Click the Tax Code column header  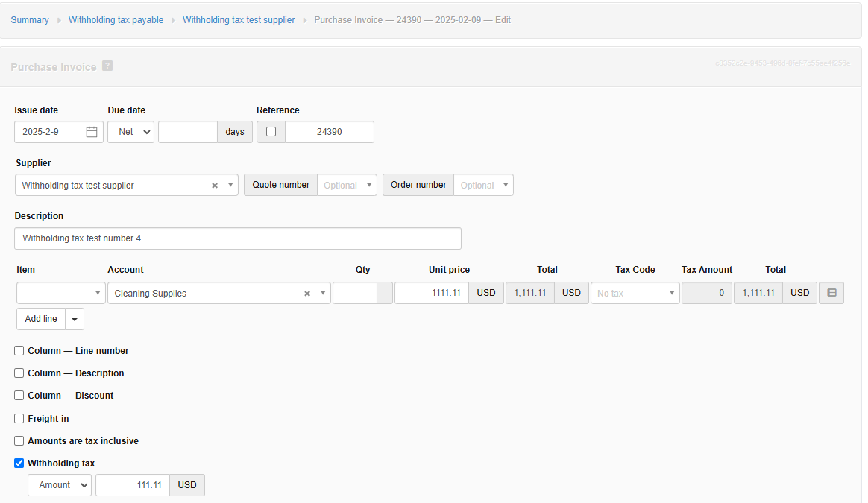pos(635,270)
